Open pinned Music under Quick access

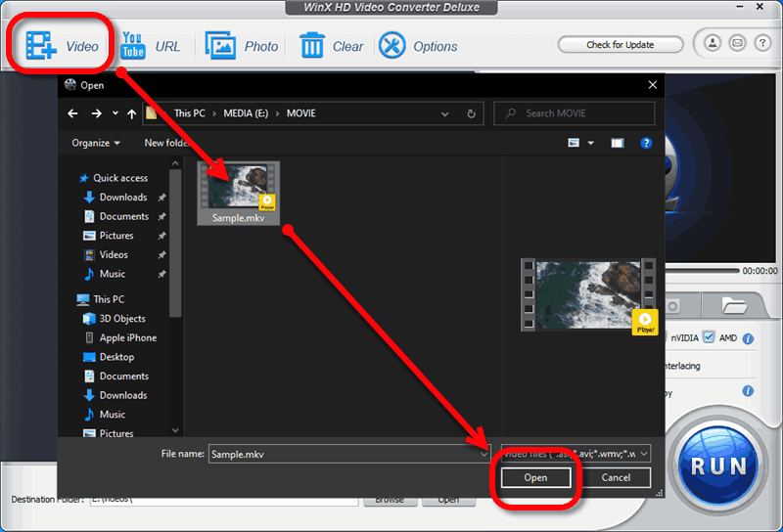coord(105,274)
